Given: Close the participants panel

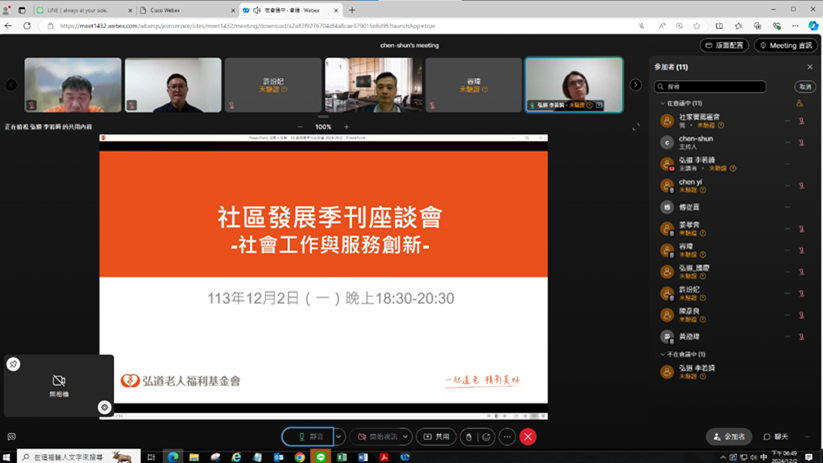Looking at the screenshot, I should (810, 67).
